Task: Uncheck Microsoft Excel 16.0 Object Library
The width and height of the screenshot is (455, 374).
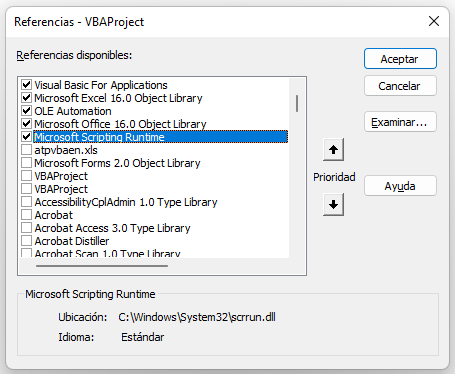Action: [26, 98]
